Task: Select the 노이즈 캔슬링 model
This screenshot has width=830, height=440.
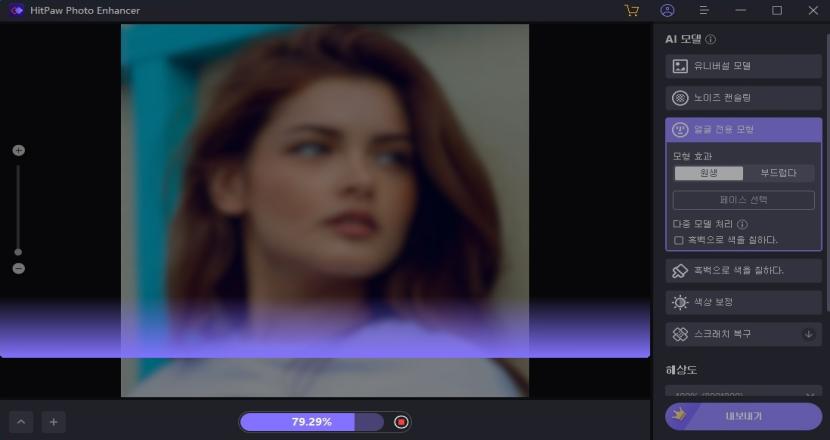Action: [743, 98]
